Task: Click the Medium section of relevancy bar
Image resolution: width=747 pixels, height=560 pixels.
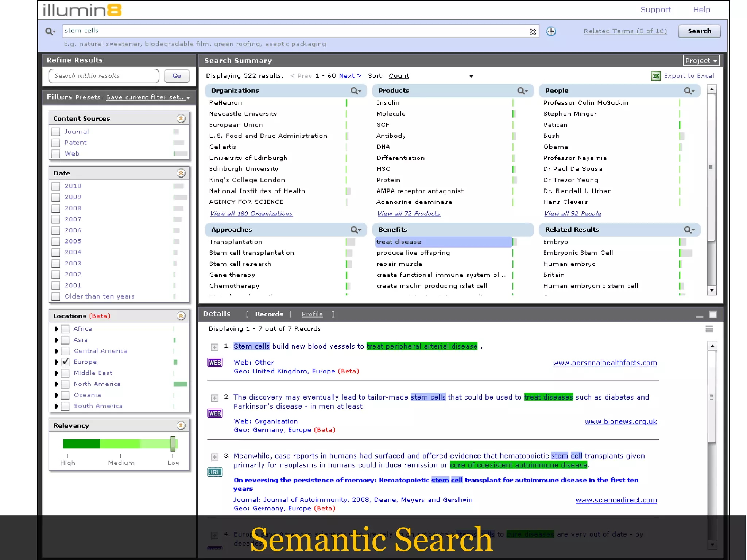Action: pos(120,444)
